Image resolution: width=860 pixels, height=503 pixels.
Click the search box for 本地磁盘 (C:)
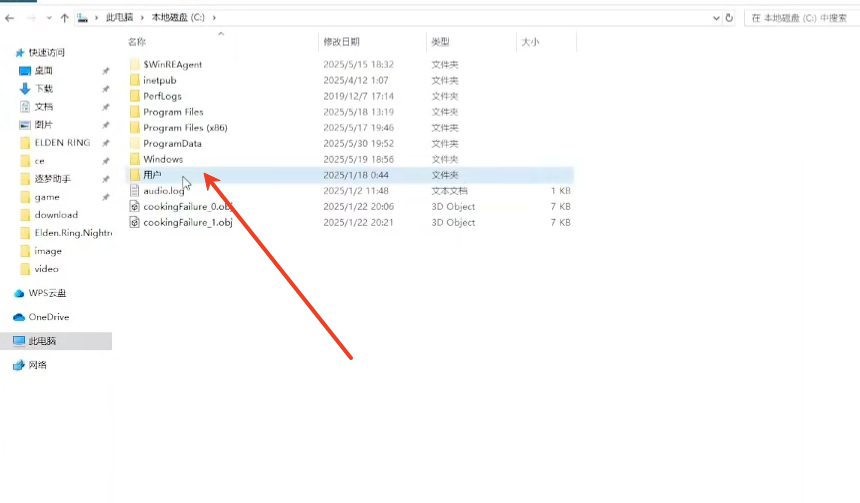800,18
